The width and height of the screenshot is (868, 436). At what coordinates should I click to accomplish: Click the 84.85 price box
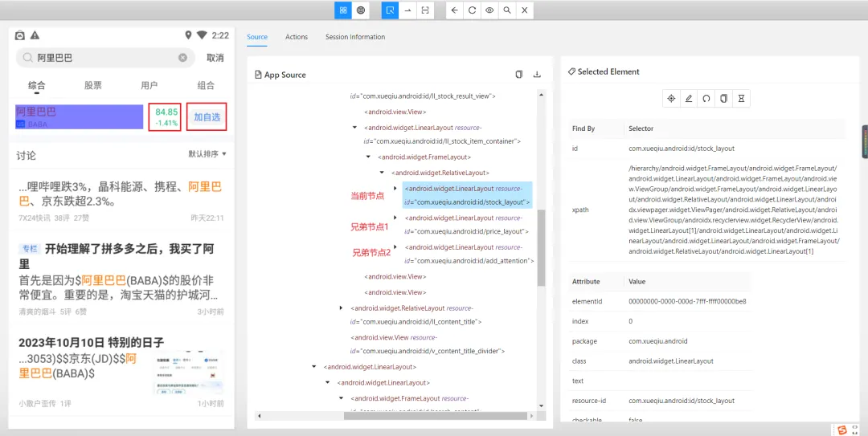165,116
